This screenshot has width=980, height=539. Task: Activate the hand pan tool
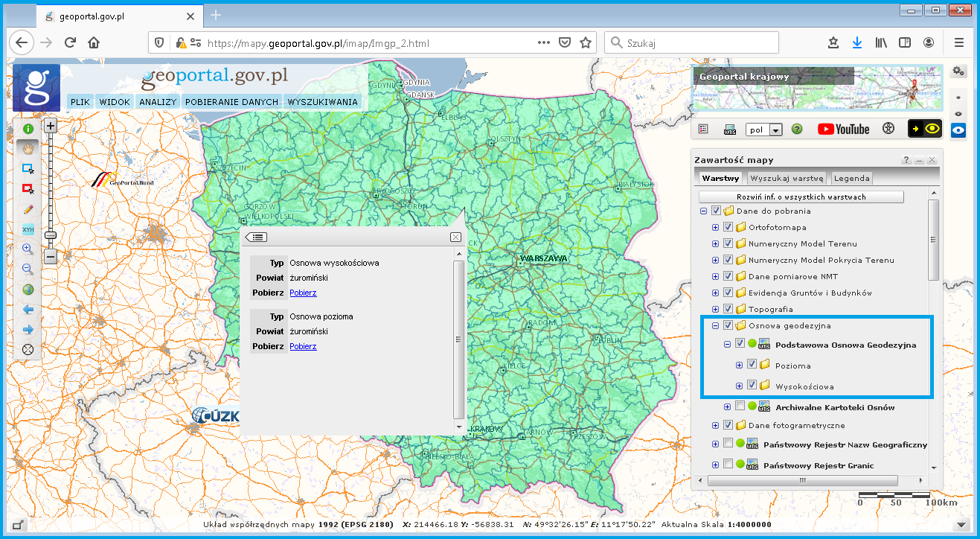point(28,149)
